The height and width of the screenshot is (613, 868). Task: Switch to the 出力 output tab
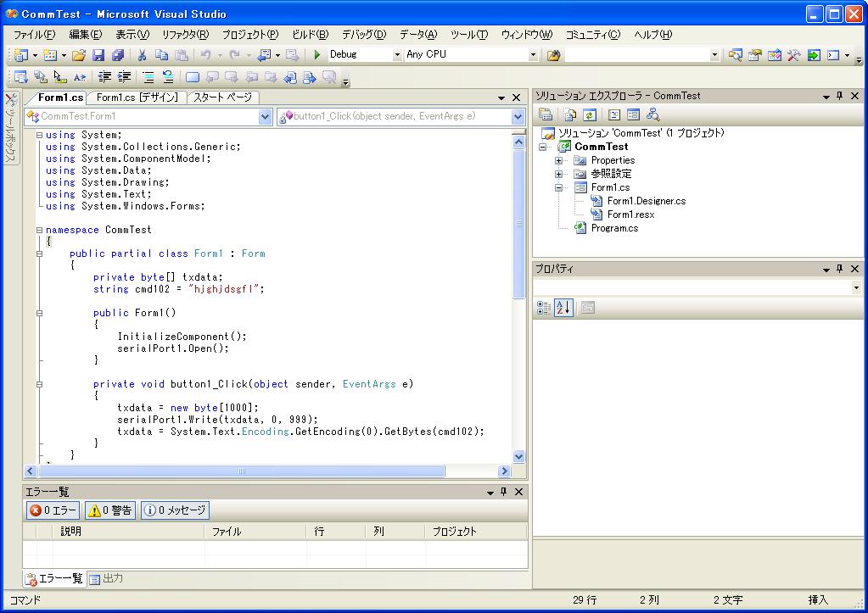[107, 579]
